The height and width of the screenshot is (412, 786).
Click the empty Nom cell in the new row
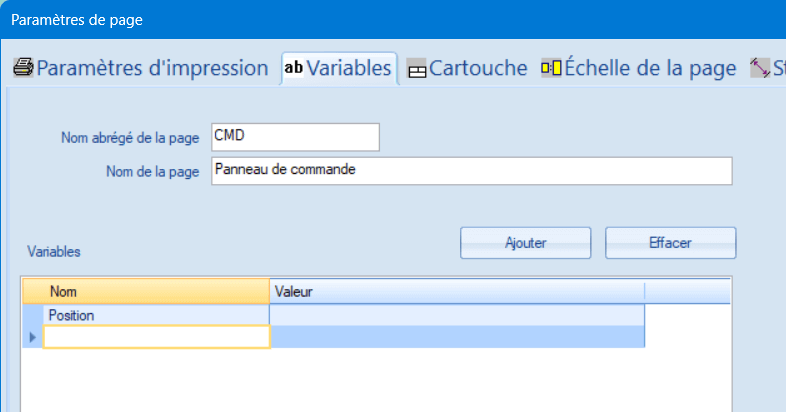coord(157,337)
